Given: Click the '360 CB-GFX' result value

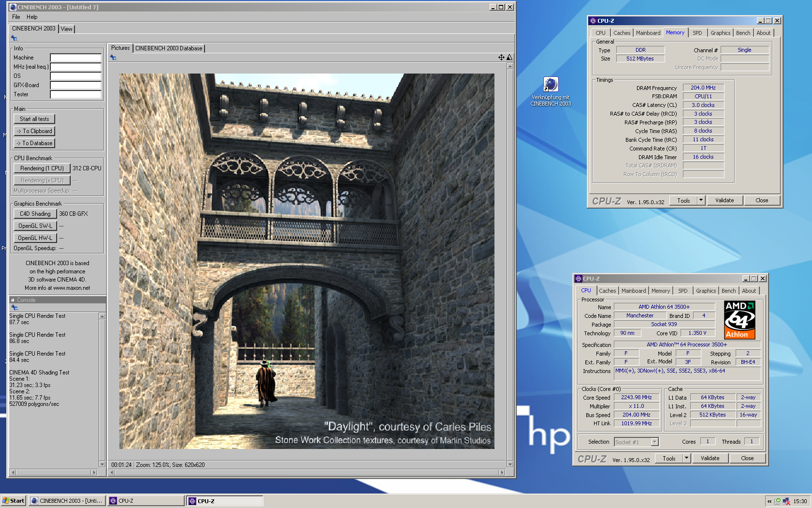Looking at the screenshot, I should 73,214.
